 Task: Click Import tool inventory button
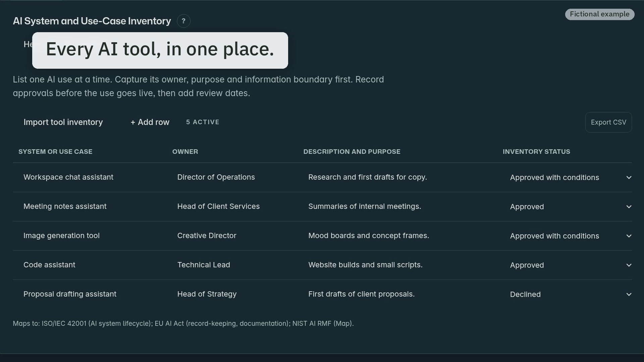(x=63, y=122)
